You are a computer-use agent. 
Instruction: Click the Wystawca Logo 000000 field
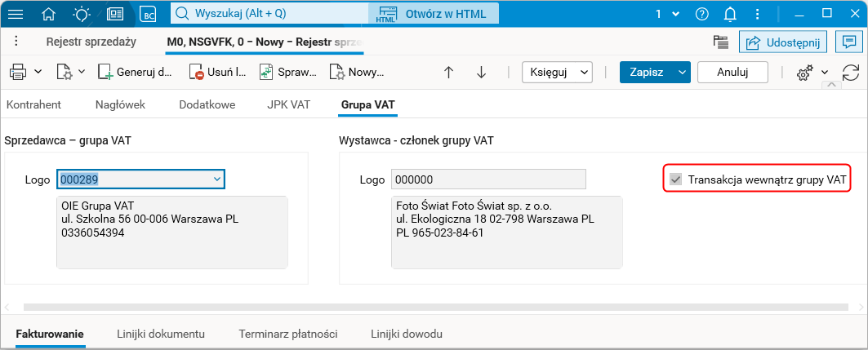click(488, 179)
